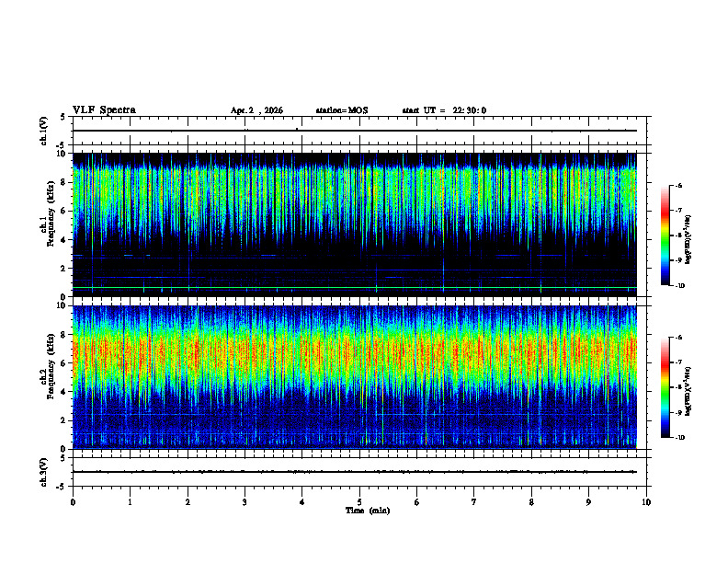Click the time axis tick label "7"
Screen dimensions: 728x563
coord(474,502)
